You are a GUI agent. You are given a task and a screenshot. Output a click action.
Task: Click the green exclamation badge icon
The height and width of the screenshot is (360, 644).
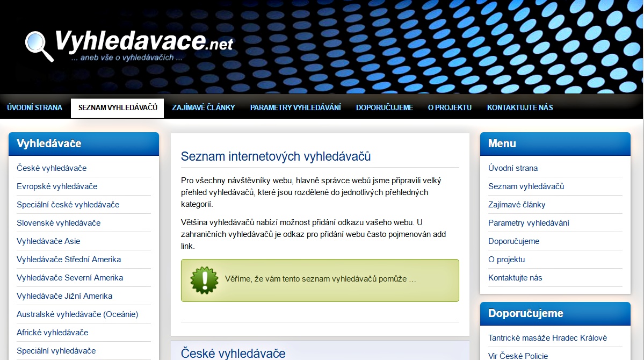[204, 280]
